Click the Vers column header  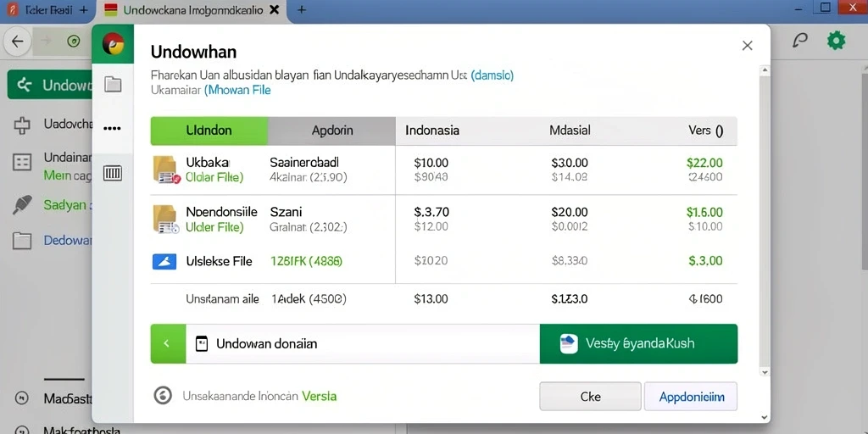pyautogui.click(x=705, y=131)
